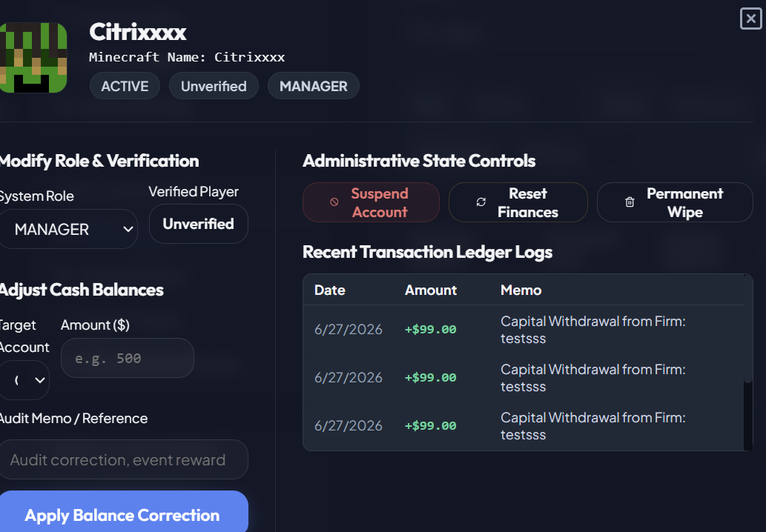The height and width of the screenshot is (532, 766).
Task: Click the Permanent Wipe button
Action: 675,202
